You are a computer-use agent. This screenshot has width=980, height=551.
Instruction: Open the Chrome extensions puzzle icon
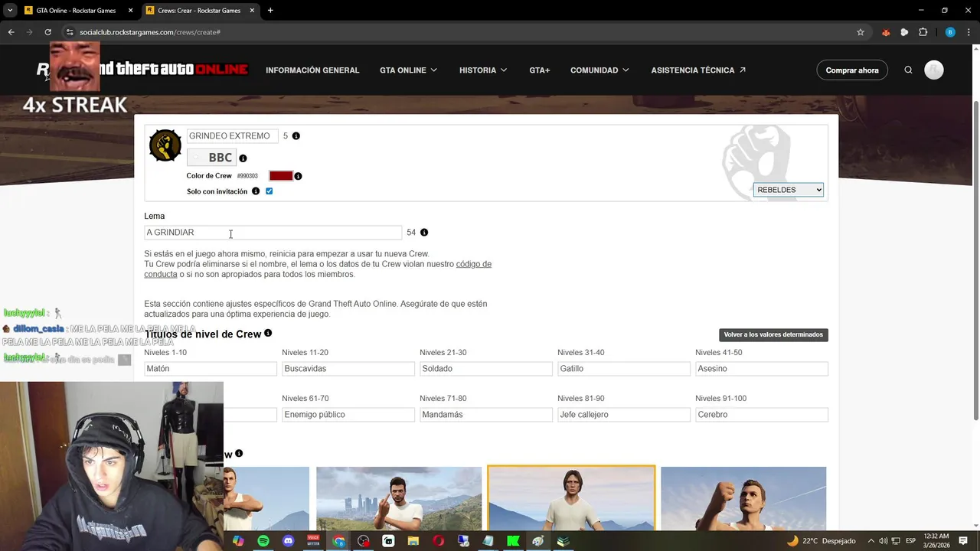[x=923, y=32]
